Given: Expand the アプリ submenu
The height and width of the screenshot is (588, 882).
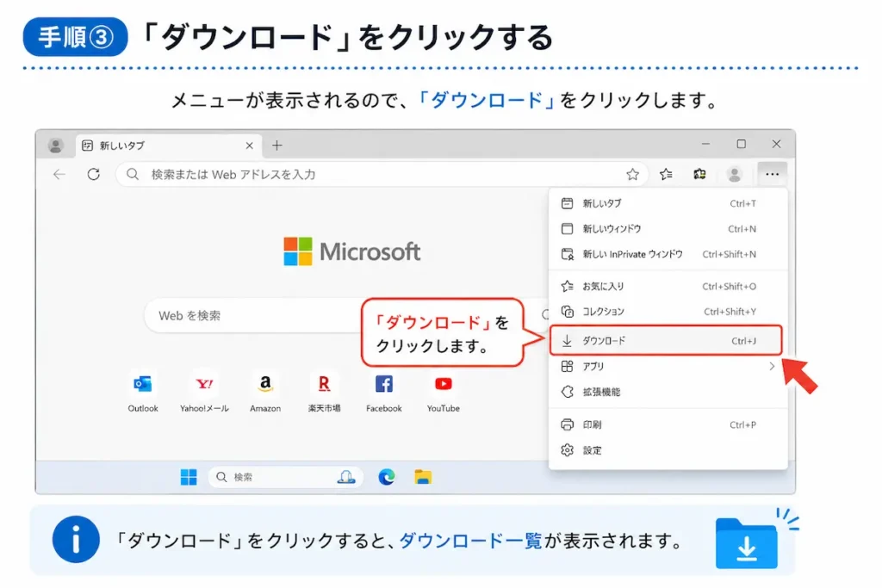Looking at the screenshot, I should (x=668, y=367).
